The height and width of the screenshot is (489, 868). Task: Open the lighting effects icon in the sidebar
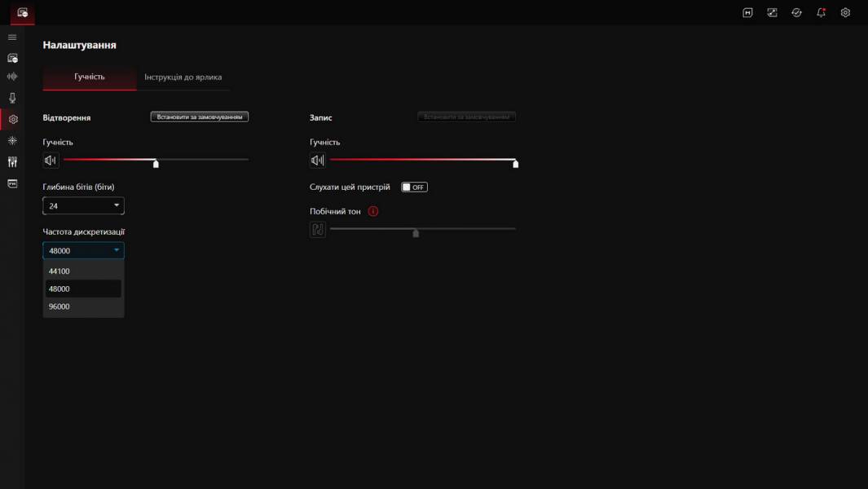pyautogui.click(x=12, y=141)
